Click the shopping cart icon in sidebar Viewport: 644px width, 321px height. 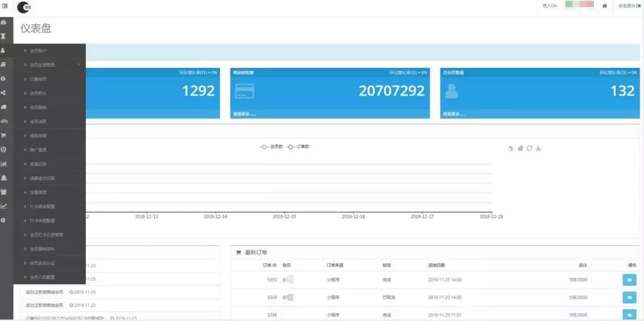pos(4,135)
